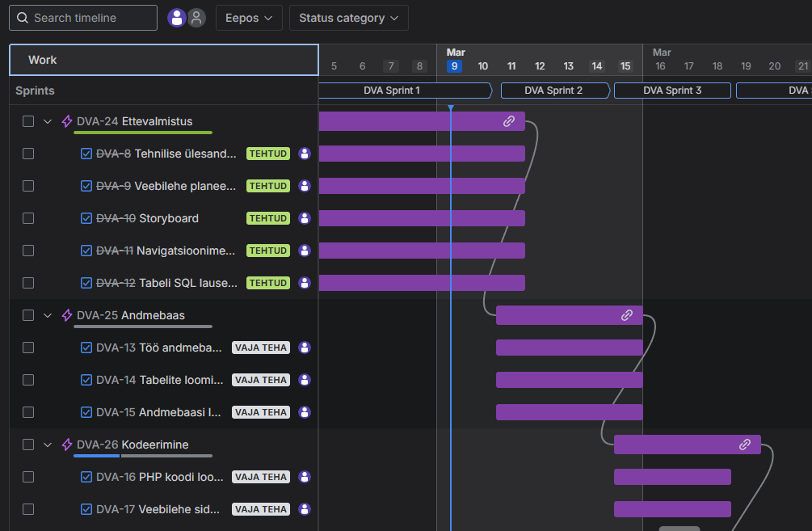This screenshot has height=531, width=812.
Task: Open the Eepos filter dropdown
Action: (x=249, y=18)
